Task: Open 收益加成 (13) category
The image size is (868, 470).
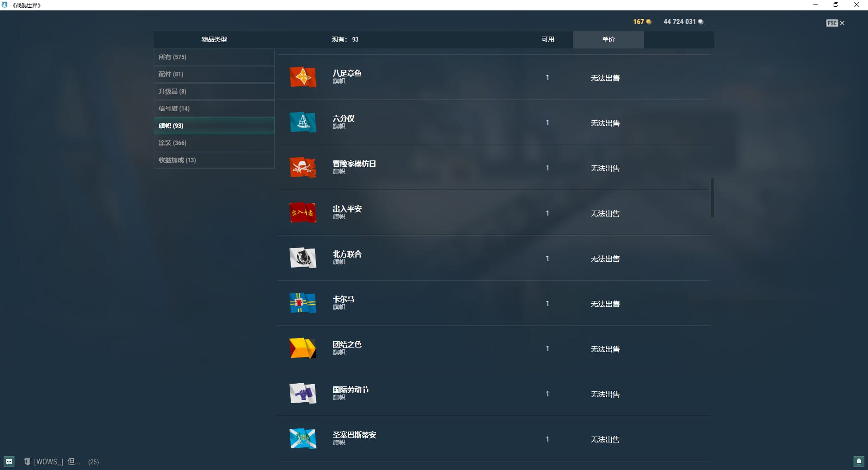Action: tap(214, 160)
